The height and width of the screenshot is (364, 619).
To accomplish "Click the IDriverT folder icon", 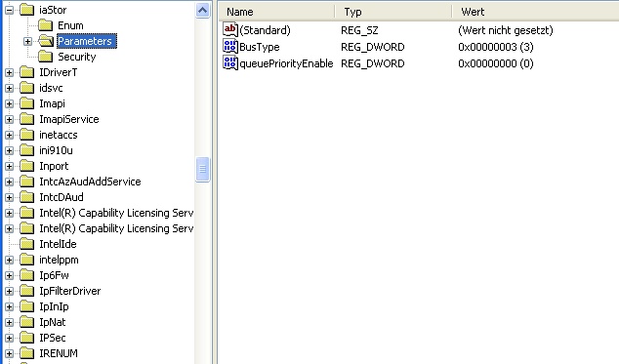I will point(26,72).
